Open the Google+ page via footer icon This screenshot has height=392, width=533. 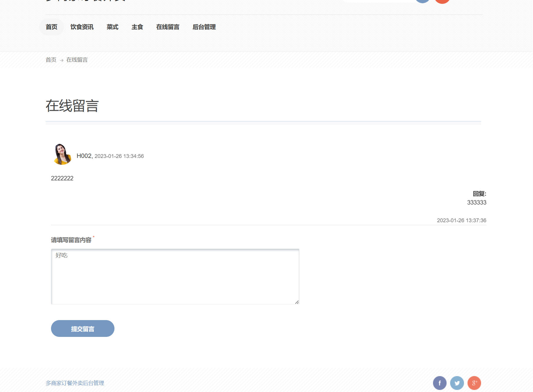point(475,383)
